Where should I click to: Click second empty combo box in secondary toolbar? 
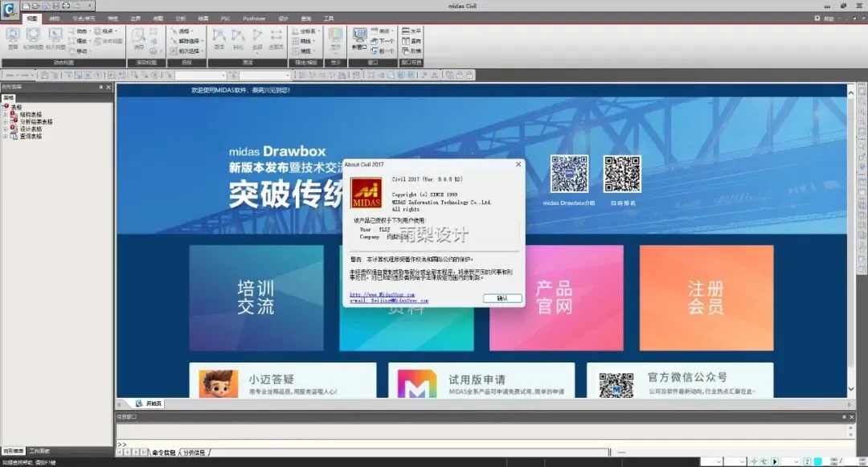click(264, 76)
